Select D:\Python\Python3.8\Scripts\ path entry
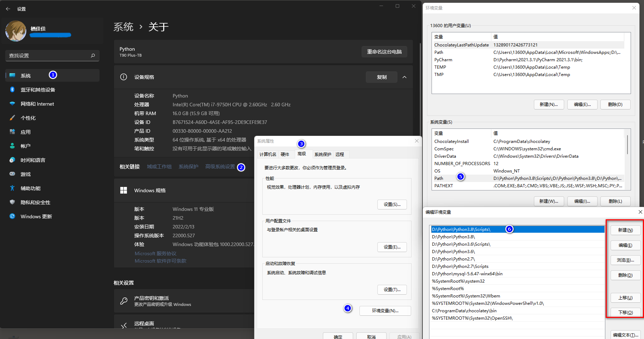 [518, 229]
